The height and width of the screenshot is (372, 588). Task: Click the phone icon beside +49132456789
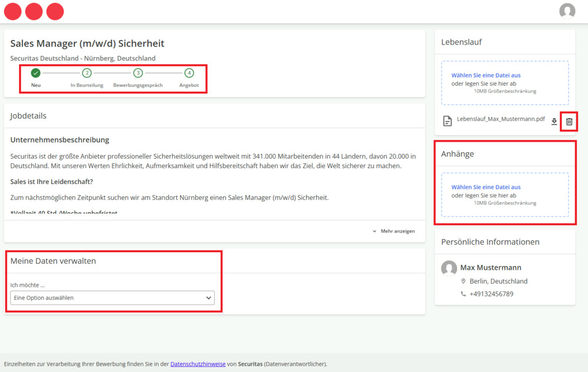tap(463, 294)
